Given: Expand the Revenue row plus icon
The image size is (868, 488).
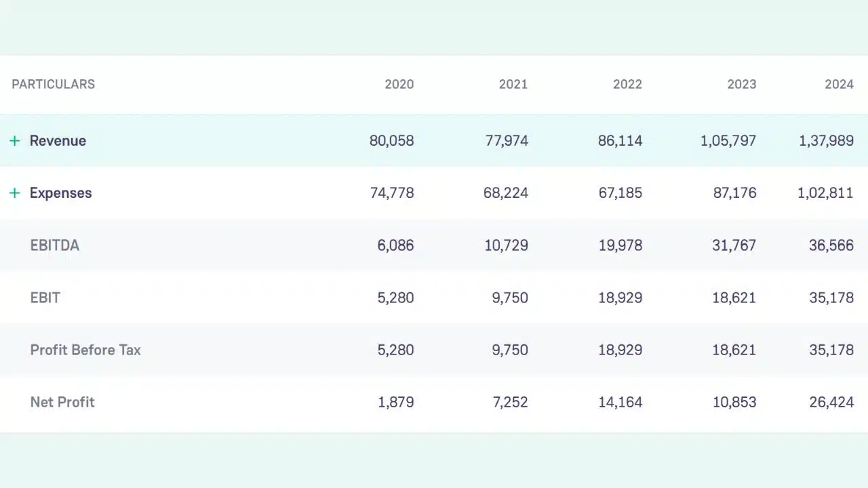Looking at the screenshot, I should (15, 141).
